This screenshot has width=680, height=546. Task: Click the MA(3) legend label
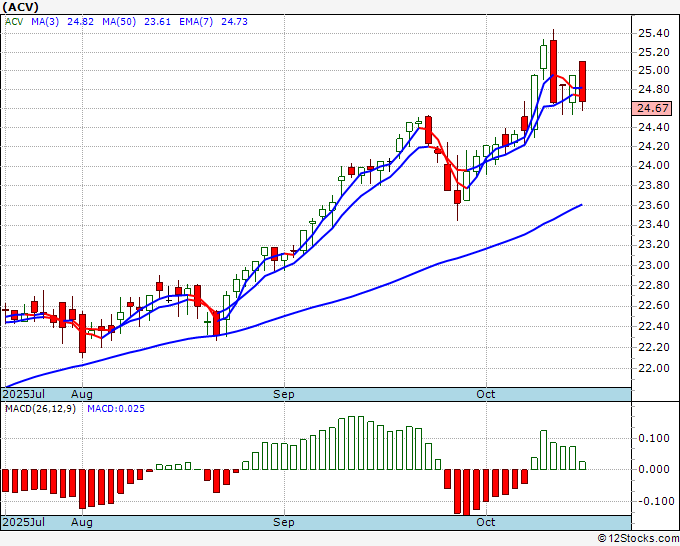coord(45,21)
